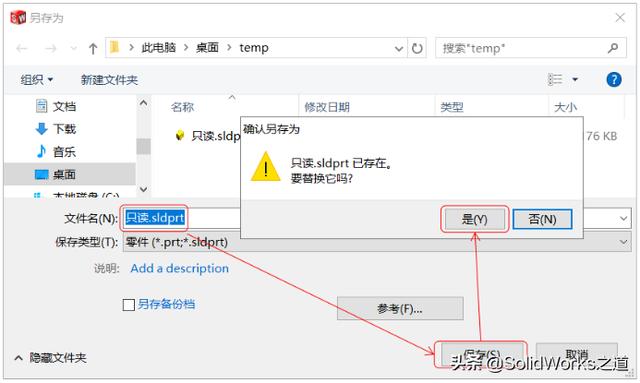Open the recent locations dropdown arrow

73,49
